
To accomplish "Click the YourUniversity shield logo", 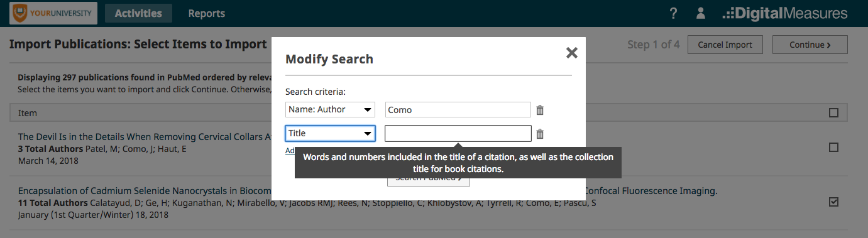I will point(53,13).
